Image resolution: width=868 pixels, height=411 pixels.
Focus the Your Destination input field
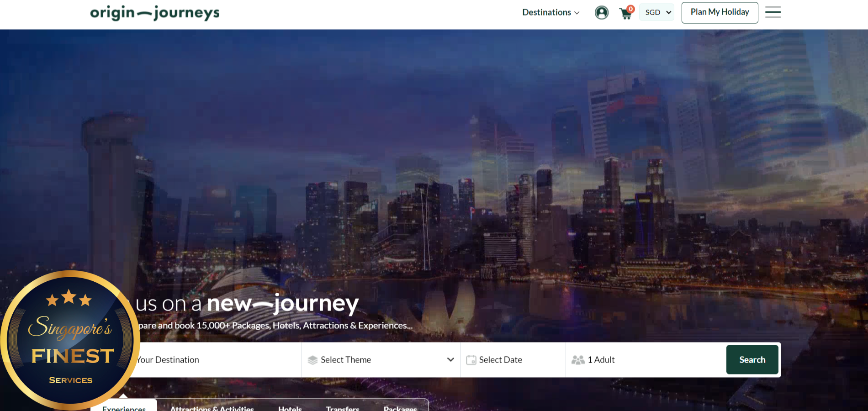tap(215, 360)
